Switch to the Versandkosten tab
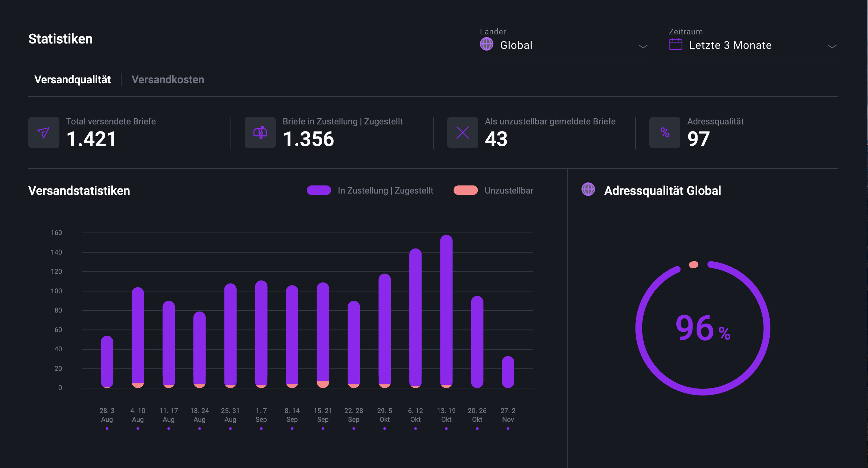 point(168,80)
